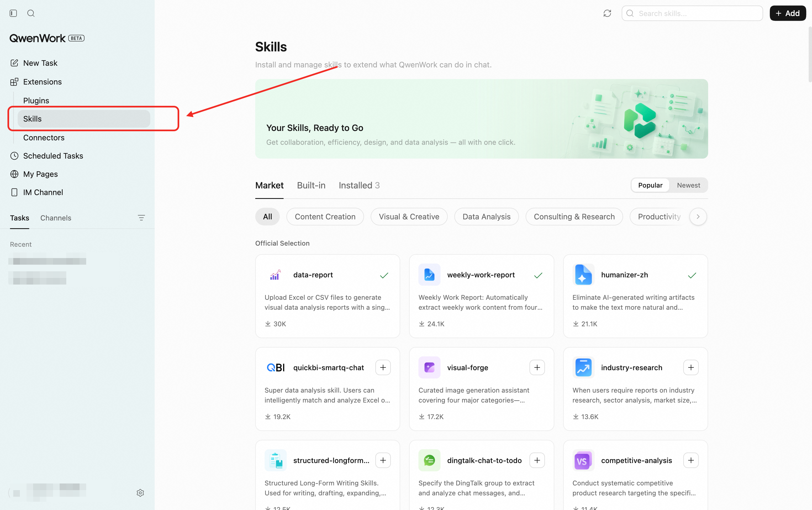
Task: Collapse the sidebar with panel icon
Action: tap(13, 13)
